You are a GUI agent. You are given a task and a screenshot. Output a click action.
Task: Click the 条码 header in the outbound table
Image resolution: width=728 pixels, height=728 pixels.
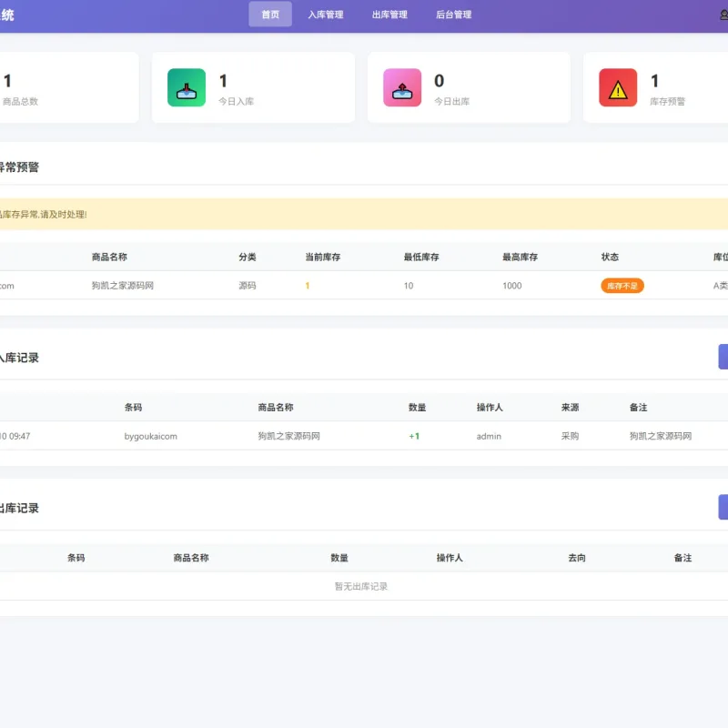(x=76, y=558)
